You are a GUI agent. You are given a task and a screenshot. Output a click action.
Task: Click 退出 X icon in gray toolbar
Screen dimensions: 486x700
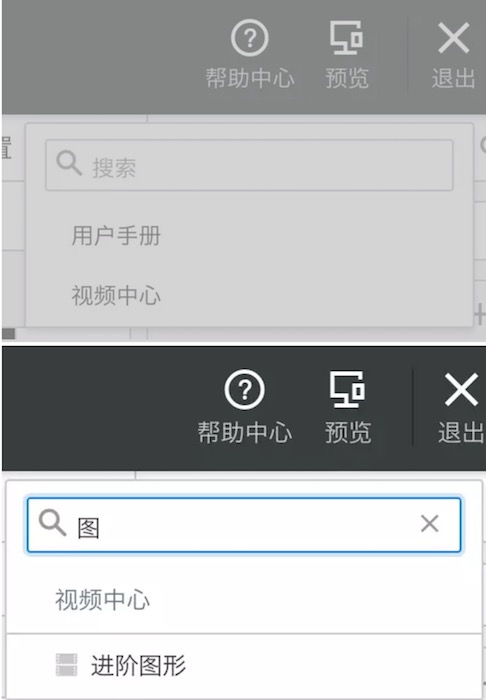click(x=453, y=38)
